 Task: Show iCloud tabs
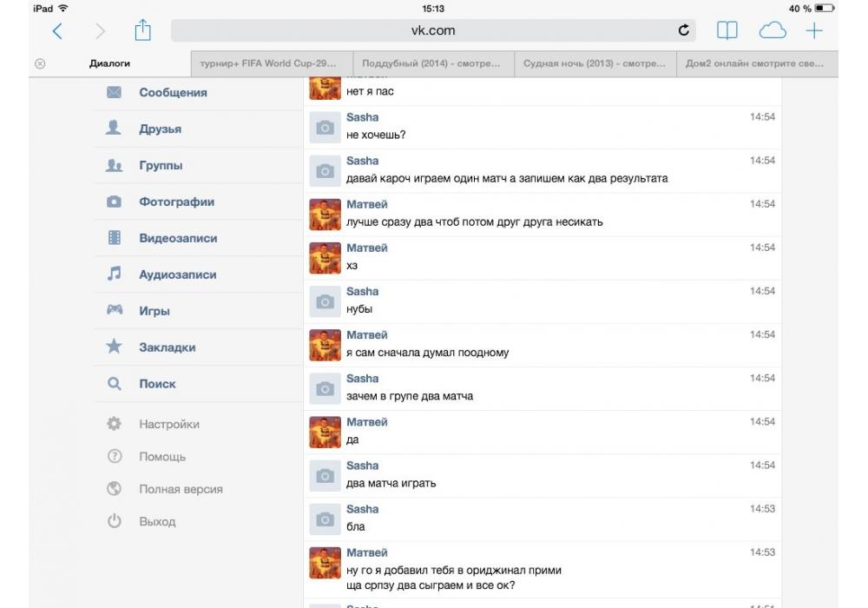point(773,30)
